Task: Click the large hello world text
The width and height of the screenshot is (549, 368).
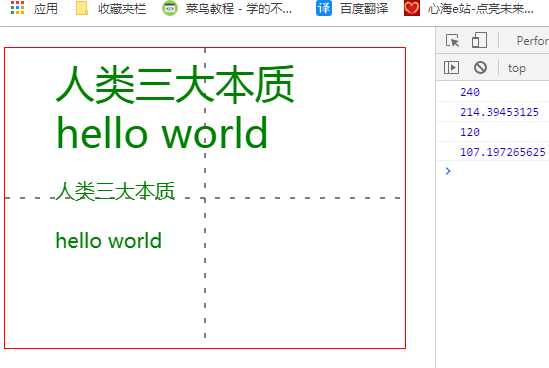Action: [x=162, y=133]
